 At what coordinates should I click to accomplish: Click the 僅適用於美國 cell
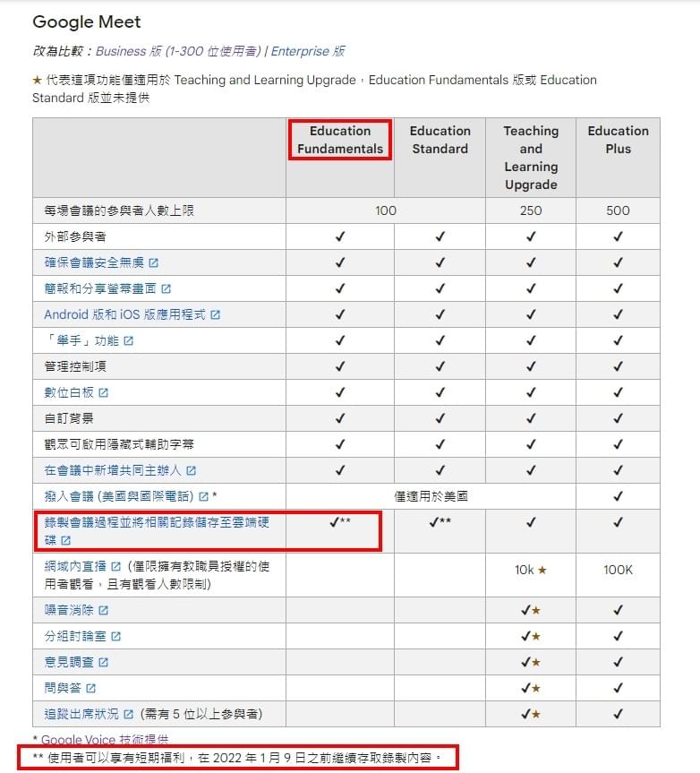pyautogui.click(x=431, y=496)
